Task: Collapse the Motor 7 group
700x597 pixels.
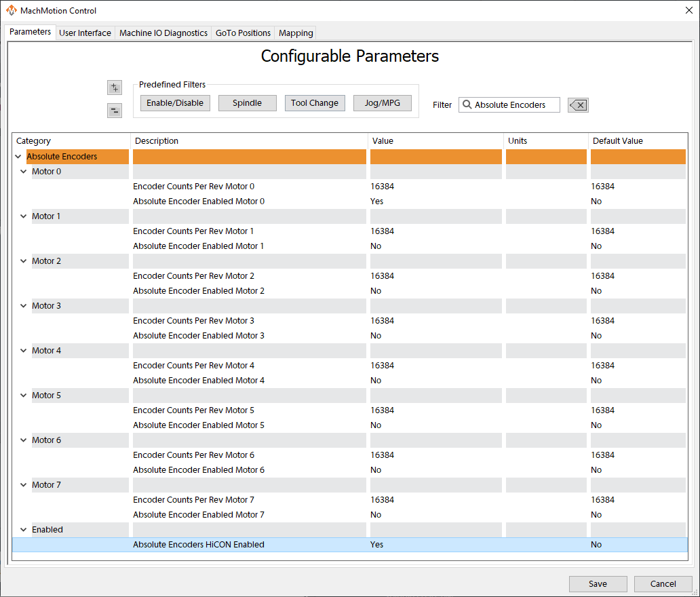Action: 23,484
